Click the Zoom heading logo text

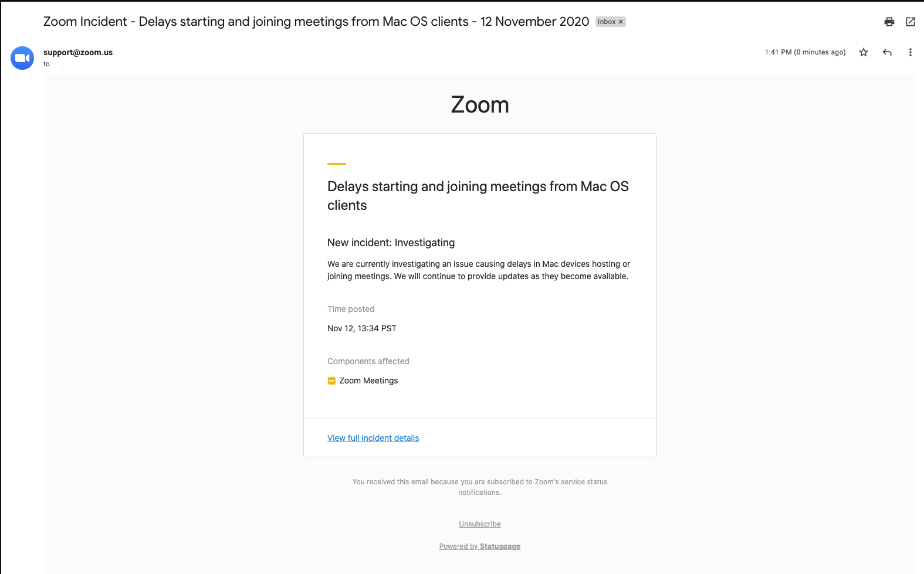480,105
